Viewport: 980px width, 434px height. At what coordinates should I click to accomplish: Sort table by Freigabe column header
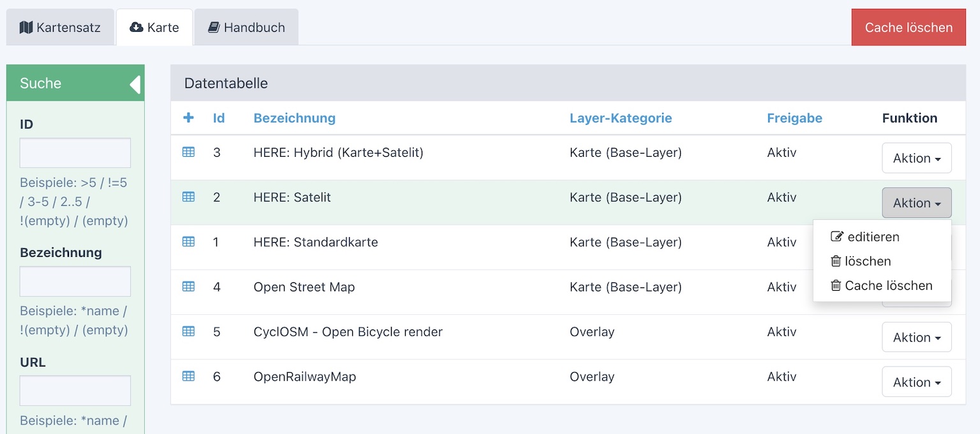pos(794,118)
